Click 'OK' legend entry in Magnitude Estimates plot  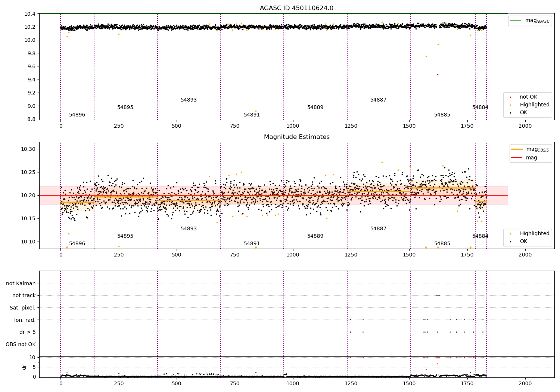[x=519, y=242]
